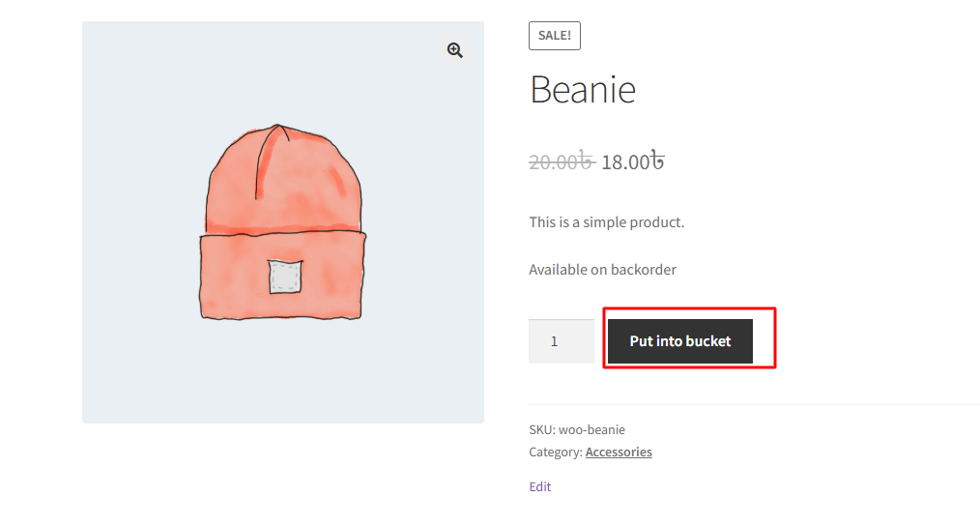Viewport: 980px width, 525px height.
Task: Click the woo-beanie SKU value
Action: click(591, 429)
